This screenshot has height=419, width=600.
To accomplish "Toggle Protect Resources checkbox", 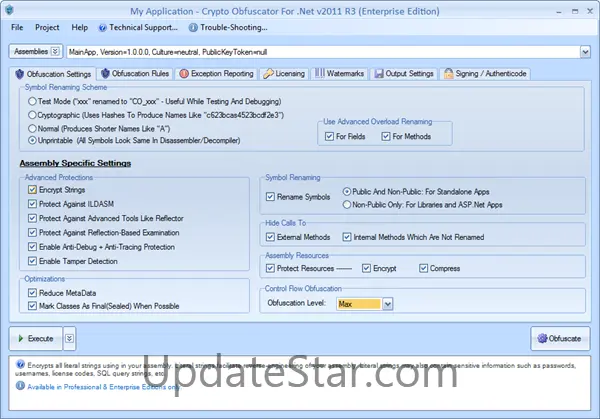I will coord(270,268).
